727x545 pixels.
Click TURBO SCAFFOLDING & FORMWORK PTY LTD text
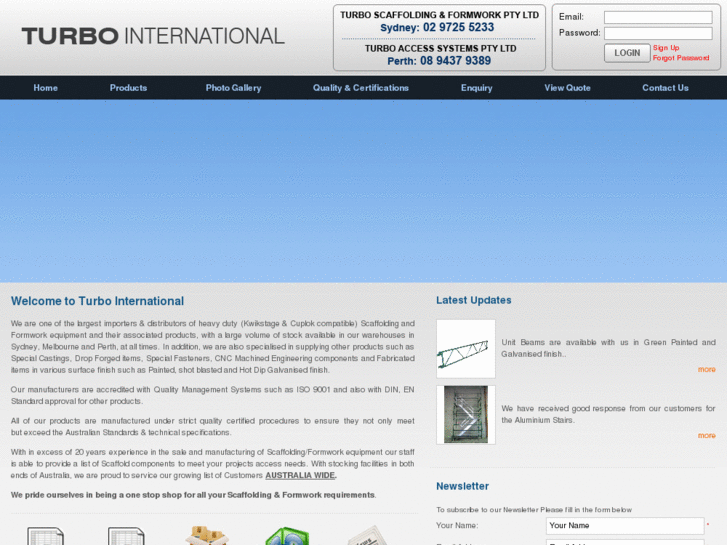coord(440,15)
